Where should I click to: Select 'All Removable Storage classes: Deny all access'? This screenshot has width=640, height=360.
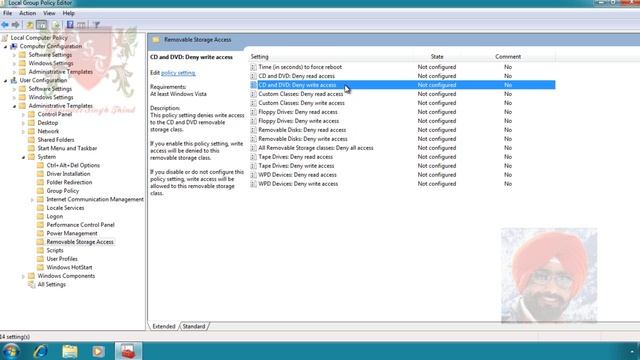pyautogui.click(x=316, y=148)
